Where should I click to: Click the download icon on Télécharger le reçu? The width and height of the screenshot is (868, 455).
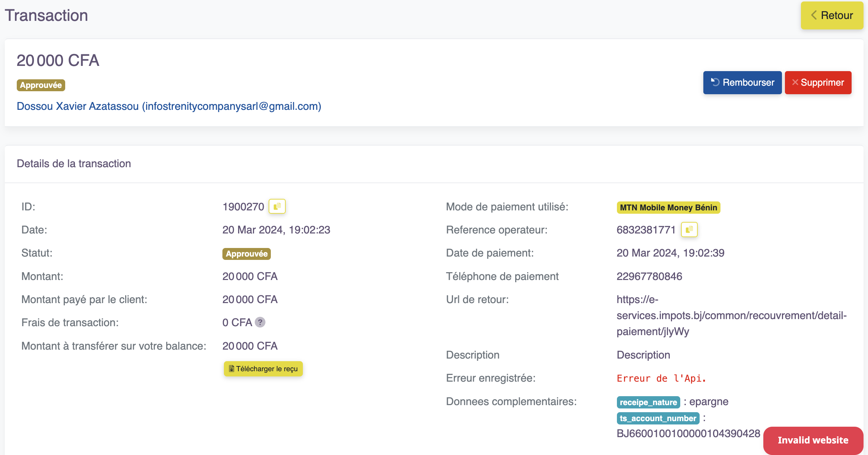pyautogui.click(x=231, y=369)
